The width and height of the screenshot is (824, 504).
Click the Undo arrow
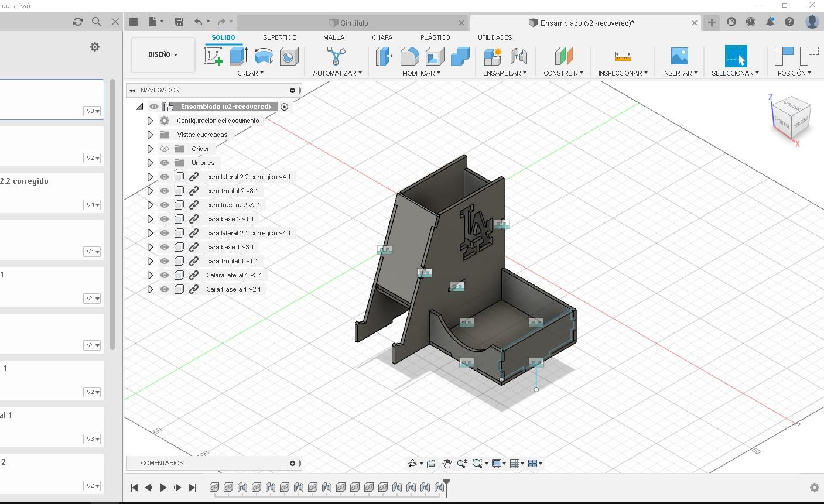coord(199,22)
